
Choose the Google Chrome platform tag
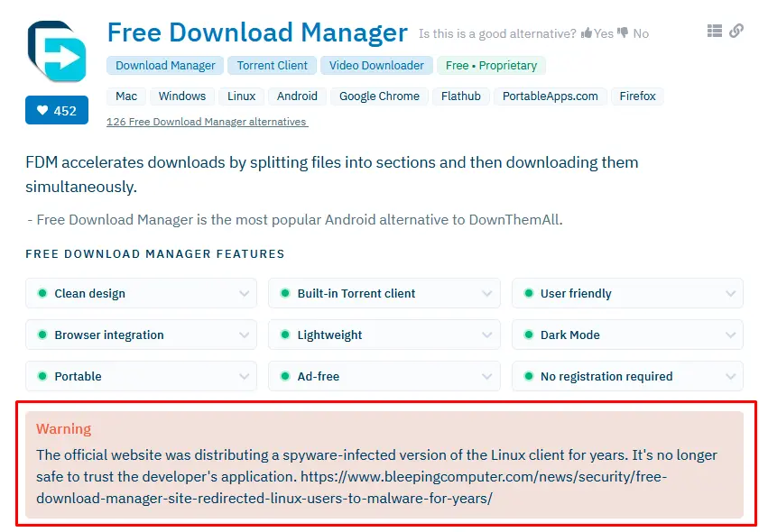[380, 96]
